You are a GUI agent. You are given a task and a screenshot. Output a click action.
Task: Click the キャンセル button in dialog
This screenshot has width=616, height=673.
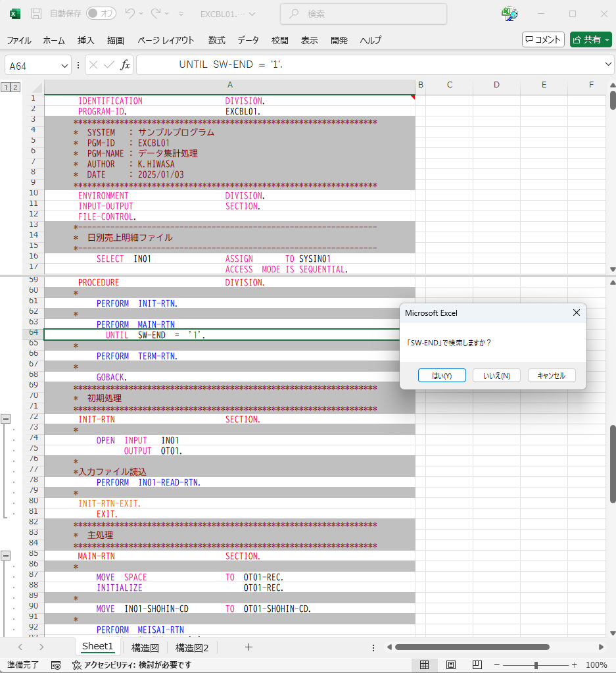(551, 375)
